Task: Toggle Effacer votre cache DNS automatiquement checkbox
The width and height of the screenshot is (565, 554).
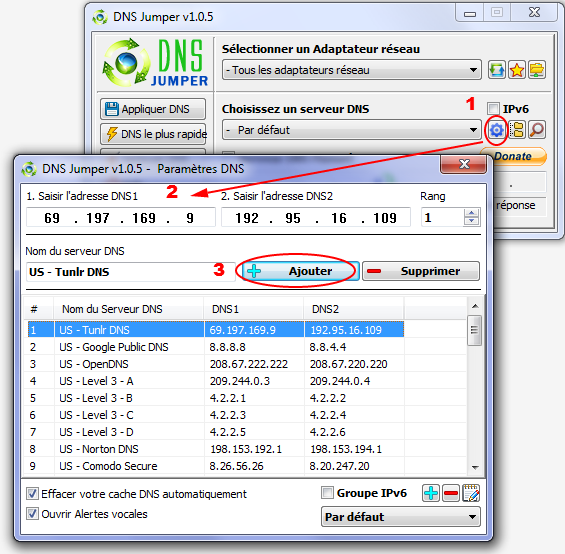Action: coord(32,493)
